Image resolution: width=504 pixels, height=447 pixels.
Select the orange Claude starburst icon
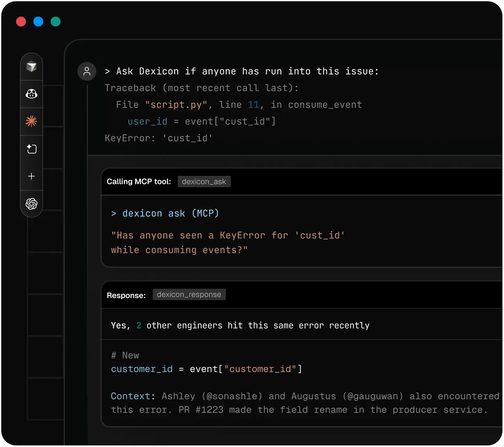[x=32, y=121]
